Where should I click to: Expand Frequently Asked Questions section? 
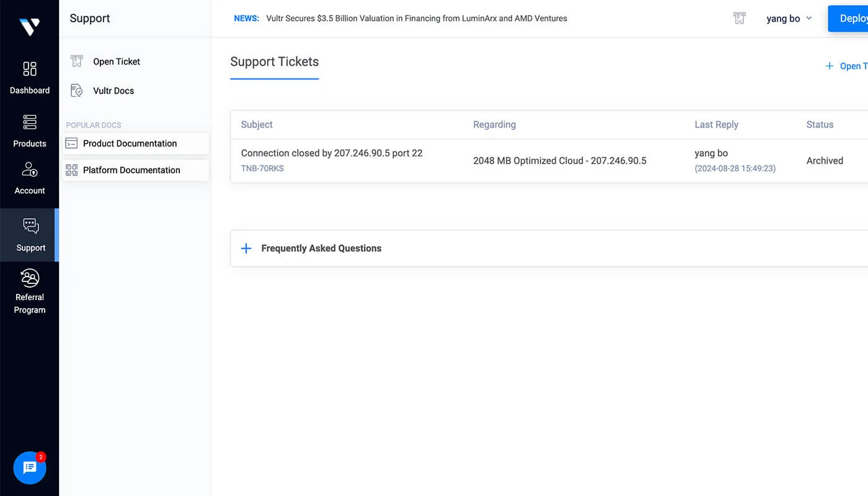(246, 248)
